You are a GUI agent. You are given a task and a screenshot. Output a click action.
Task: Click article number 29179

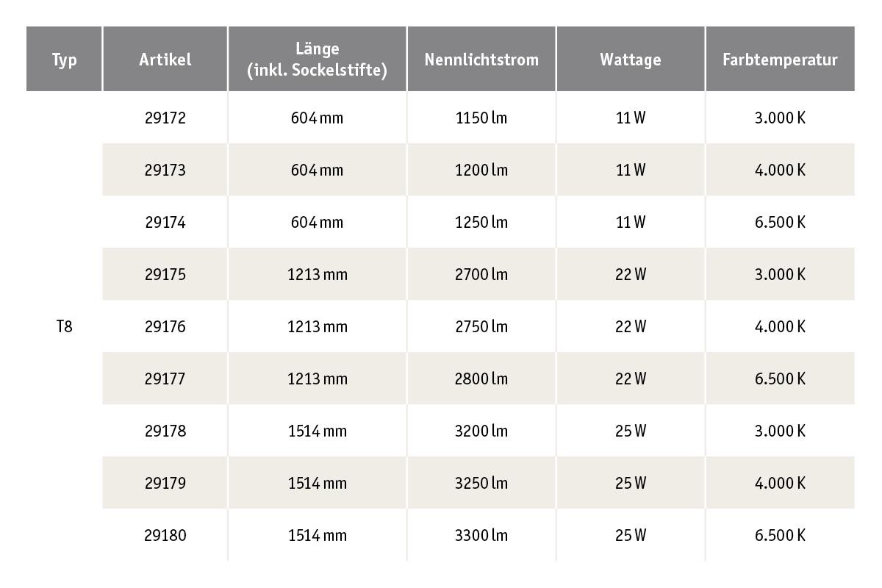[x=165, y=483]
